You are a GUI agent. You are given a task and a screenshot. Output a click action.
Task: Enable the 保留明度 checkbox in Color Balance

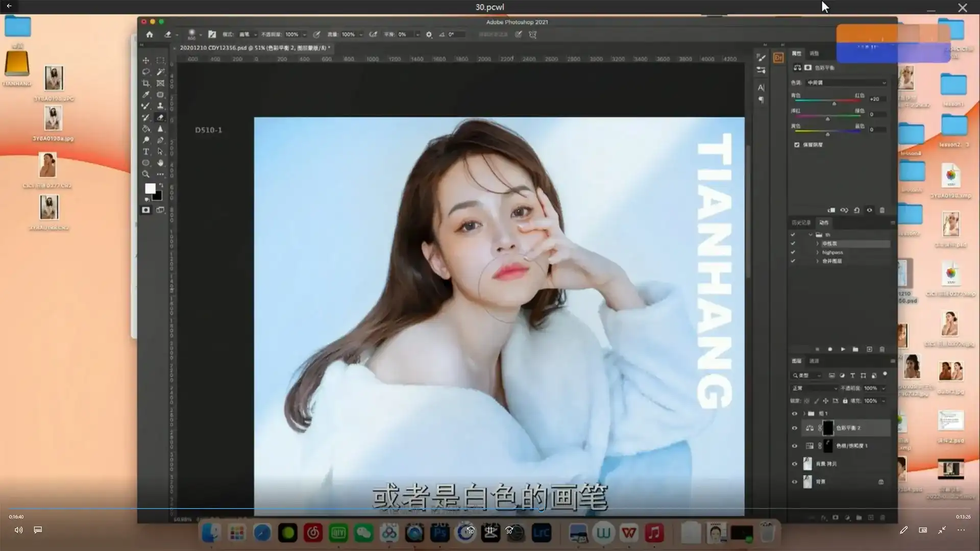(797, 144)
